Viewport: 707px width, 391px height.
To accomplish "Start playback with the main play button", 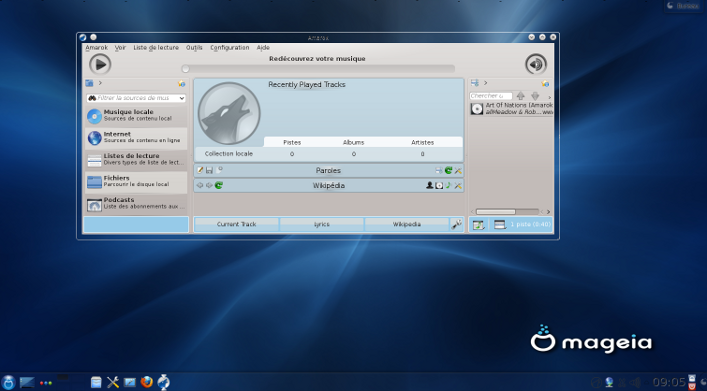I will coord(100,64).
